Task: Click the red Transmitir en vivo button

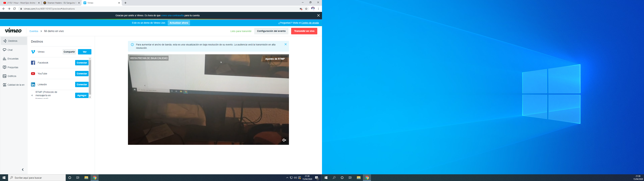Action: click(x=304, y=31)
